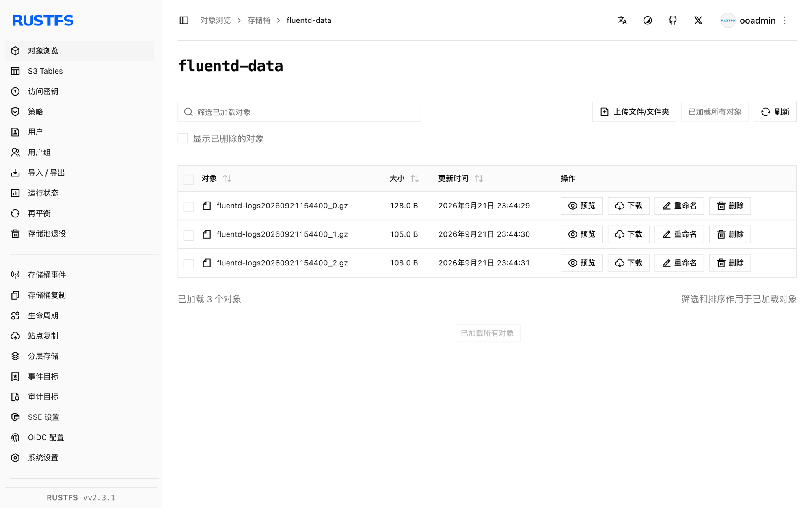Sort table by update time

tap(479, 178)
